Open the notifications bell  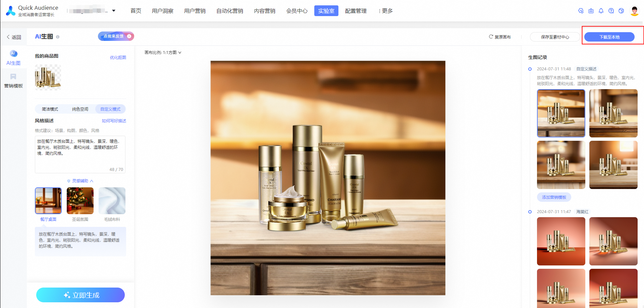pyautogui.click(x=601, y=11)
